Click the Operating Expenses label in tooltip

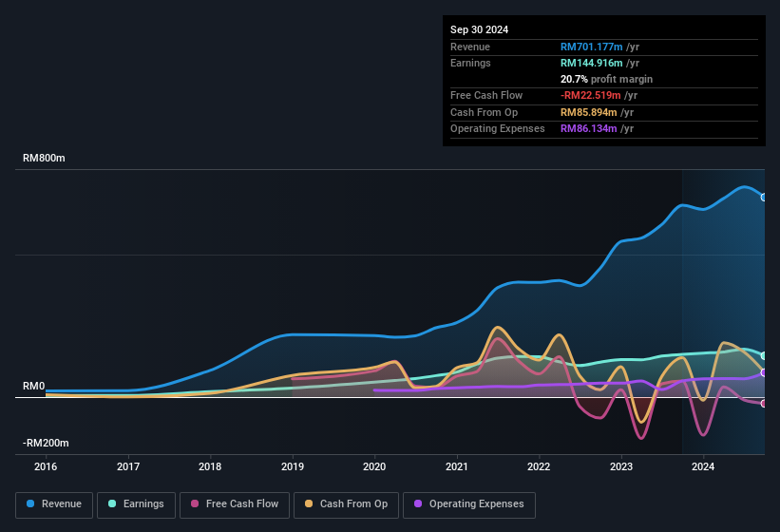[498, 129]
